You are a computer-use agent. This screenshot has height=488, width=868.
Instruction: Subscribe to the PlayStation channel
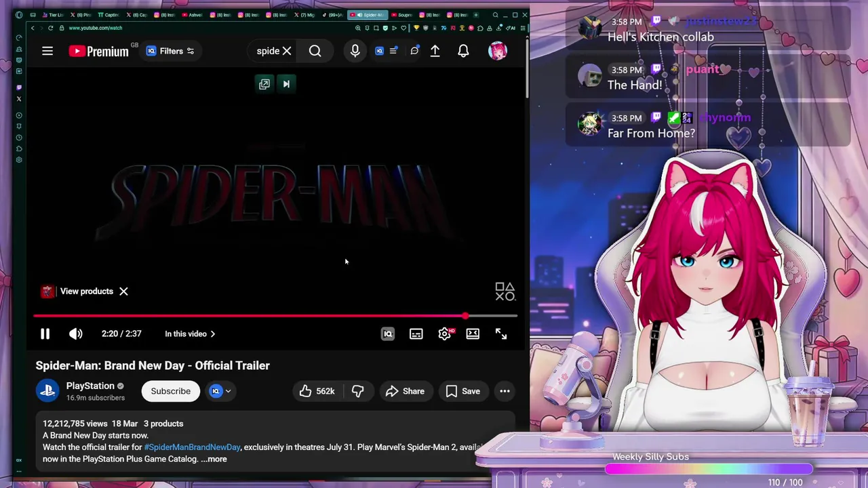[170, 391]
